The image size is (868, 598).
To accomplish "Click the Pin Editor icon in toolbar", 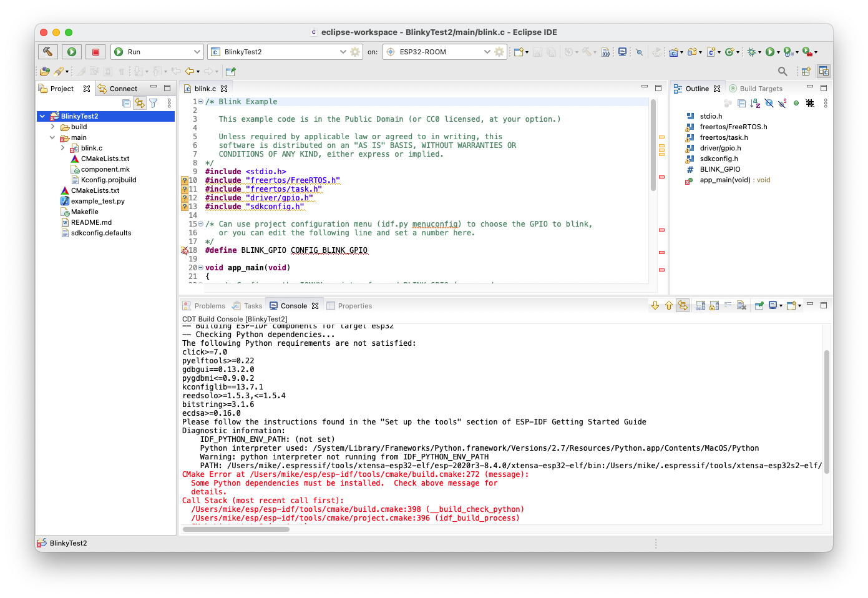I will point(231,71).
